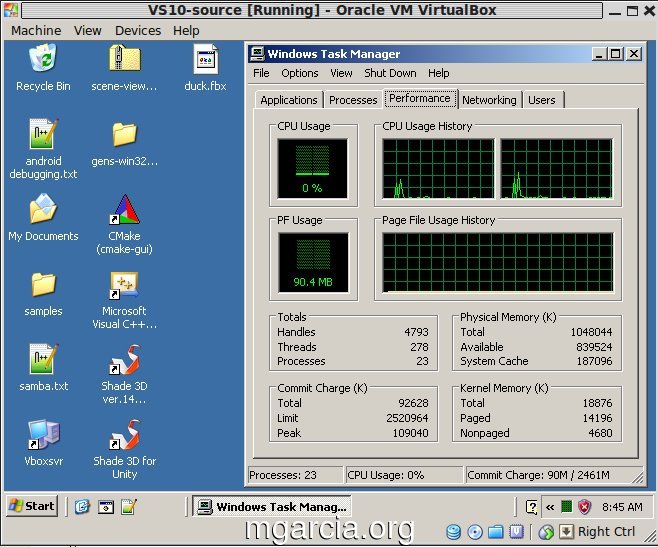The image size is (658, 547).
Task: Click the VirtualBox hard disk status icon
Action: 454,532
